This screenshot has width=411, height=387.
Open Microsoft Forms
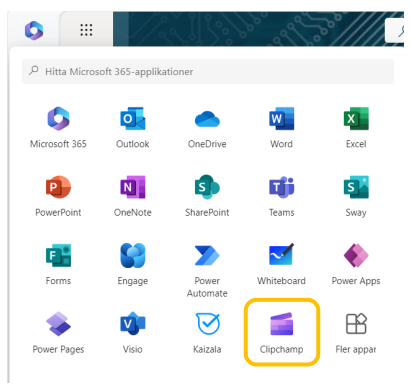58,264
